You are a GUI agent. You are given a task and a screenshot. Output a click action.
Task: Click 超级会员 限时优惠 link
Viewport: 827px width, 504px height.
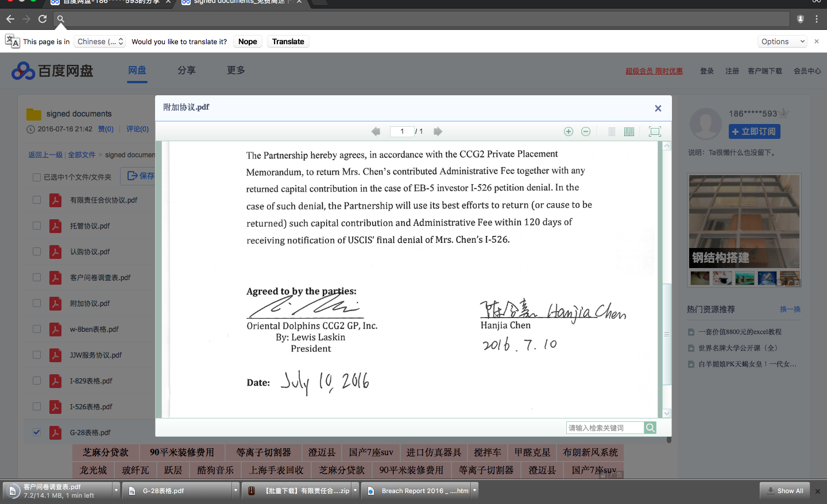coord(654,71)
